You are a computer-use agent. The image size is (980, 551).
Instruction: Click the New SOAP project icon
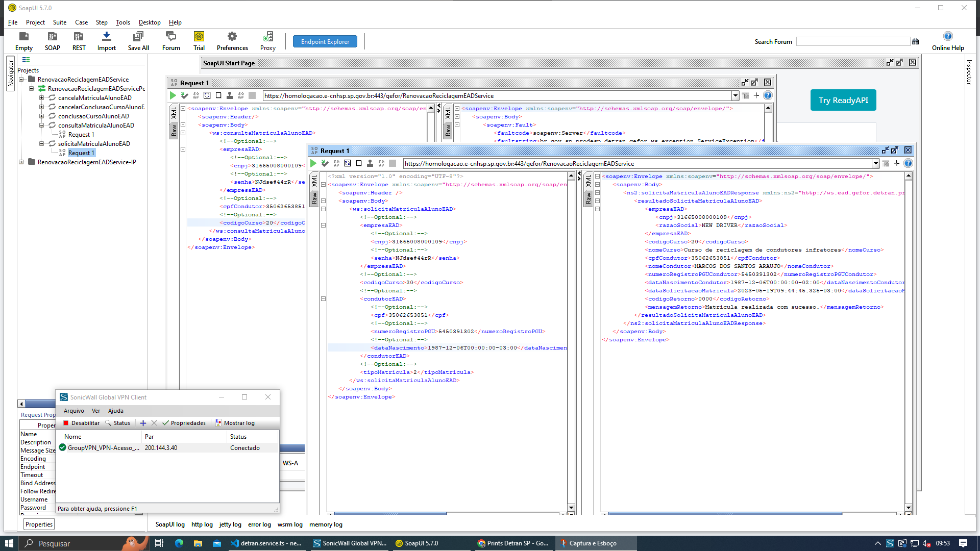pos(52,37)
